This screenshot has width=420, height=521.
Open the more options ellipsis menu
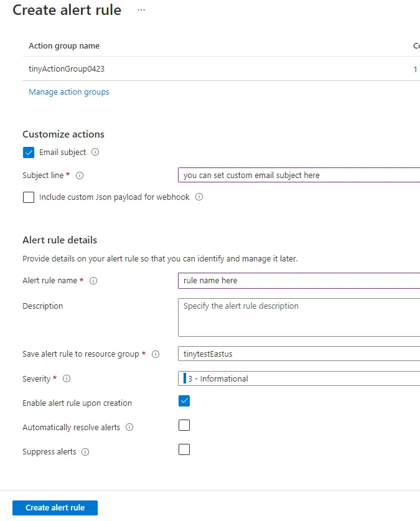tap(141, 10)
